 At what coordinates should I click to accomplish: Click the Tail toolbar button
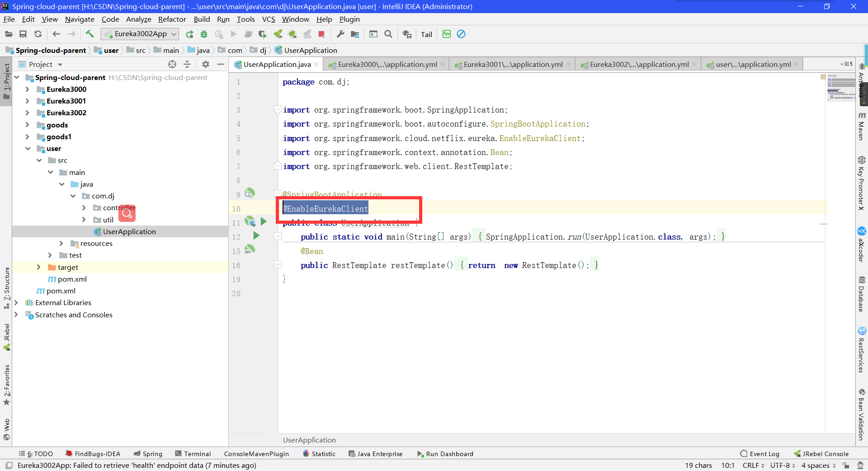(x=426, y=34)
